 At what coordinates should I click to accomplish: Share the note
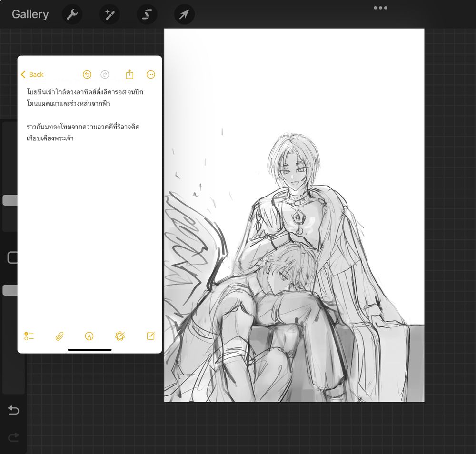click(x=129, y=74)
